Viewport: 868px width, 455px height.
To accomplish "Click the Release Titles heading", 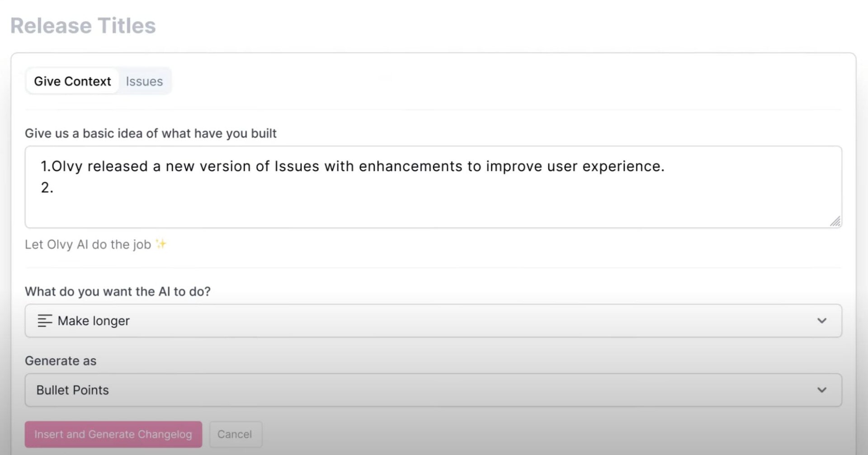I will click(x=83, y=25).
